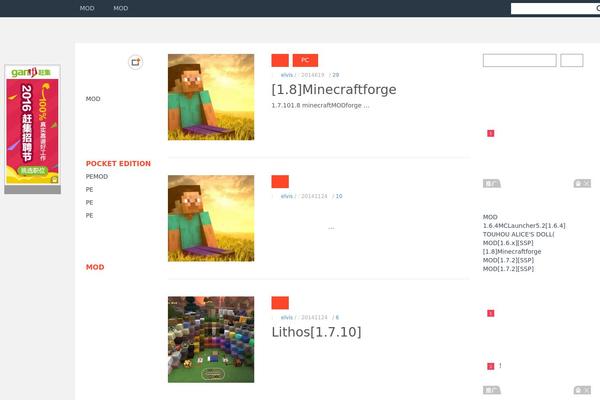Click elvis author link in Minecraftforge post

click(287, 75)
